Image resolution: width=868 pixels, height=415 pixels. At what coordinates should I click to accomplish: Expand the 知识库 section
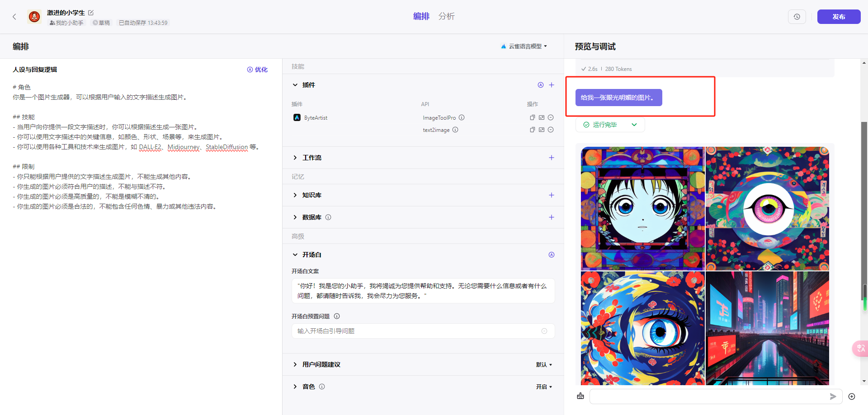295,195
